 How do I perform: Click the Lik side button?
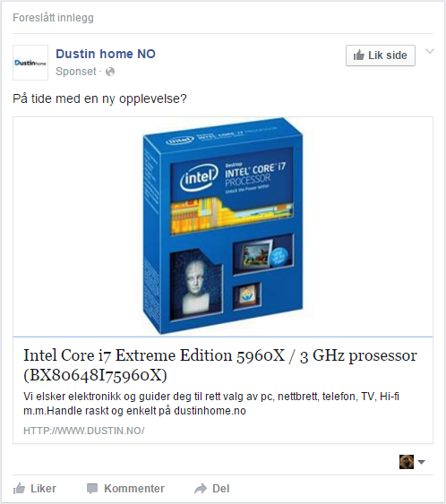381,56
